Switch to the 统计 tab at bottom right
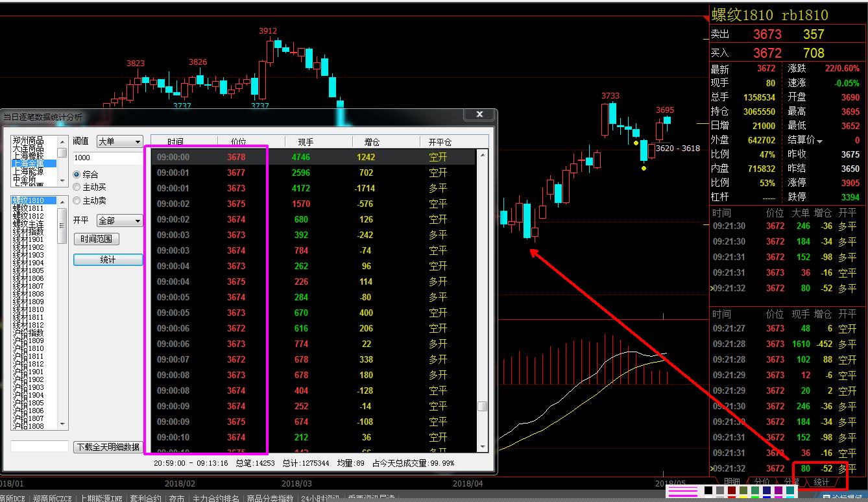The height and width of the screenshot is (502, 868). coord(821,483)
